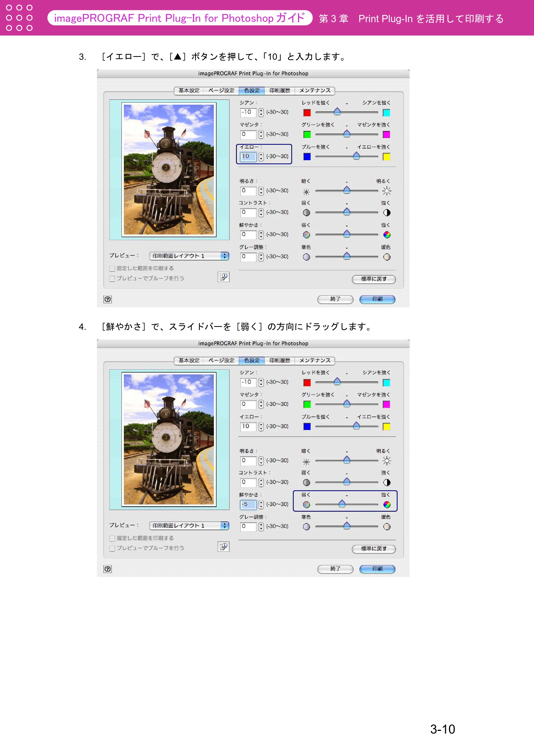Image resolution: width=534 pixels, height=756 pixels.
Task: Enable 指定した範囲を印刷する in lower dialog
Action: pyautogui.click(x=112, y=538)
